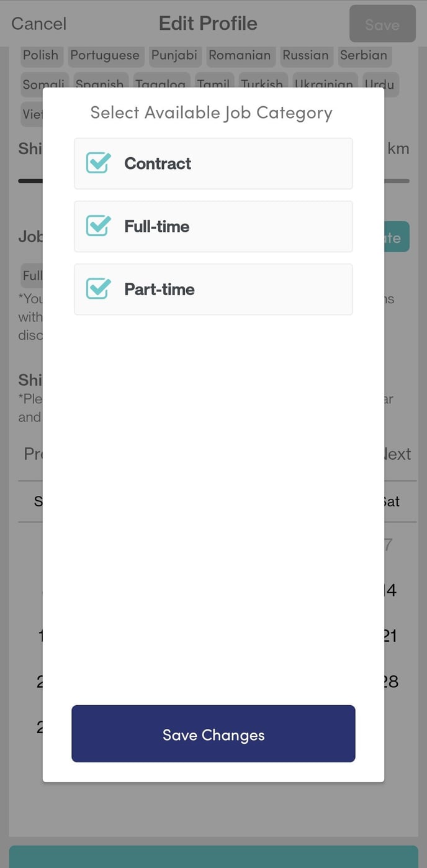This screenshot has height=868, width=427.
Task: Choose the Serbian language chip
Action: [x=364, y=55]
